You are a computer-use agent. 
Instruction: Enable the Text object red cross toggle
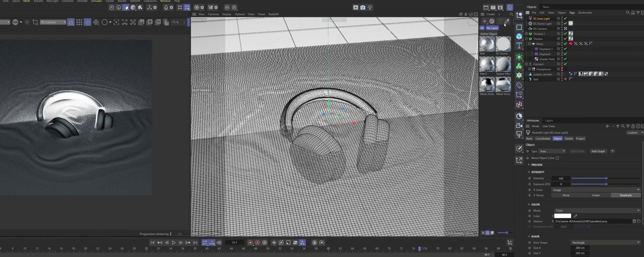(565, 79)
